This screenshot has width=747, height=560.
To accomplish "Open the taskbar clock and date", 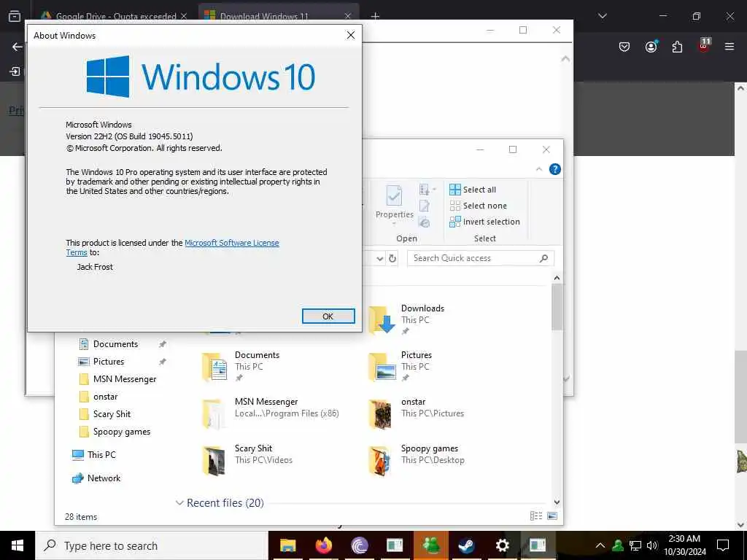I will tap(684, 545).
